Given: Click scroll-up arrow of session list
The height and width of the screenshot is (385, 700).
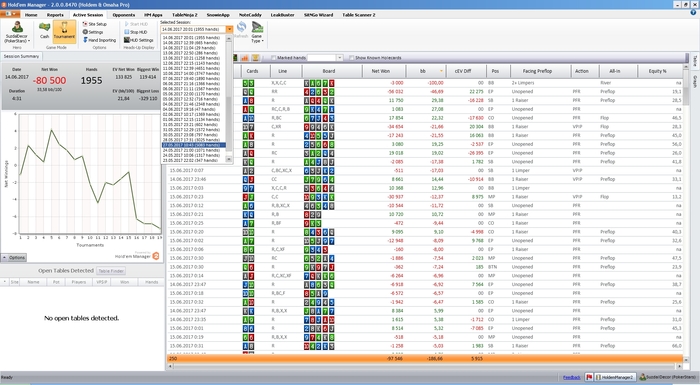Looking at the screenshot, I should pos(229,38).
